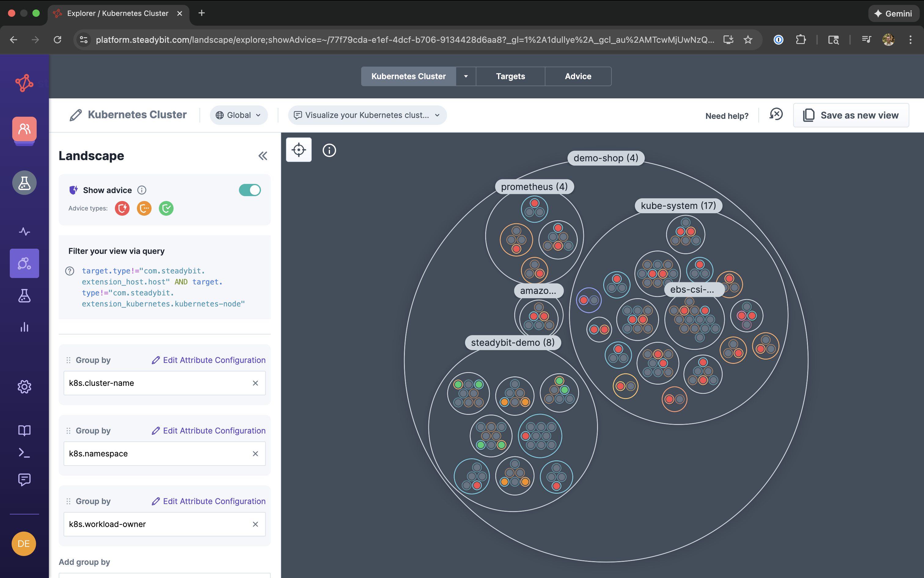Click the reset view icon beside Need help
The image size is (924, 578).
[x=776, y=114]
